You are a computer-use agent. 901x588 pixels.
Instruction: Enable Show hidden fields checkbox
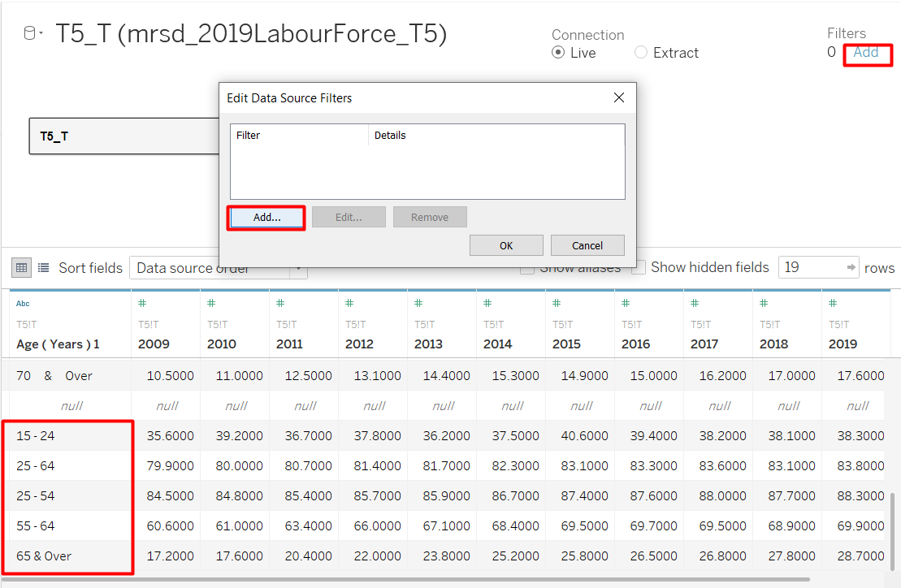pos(639,267)
